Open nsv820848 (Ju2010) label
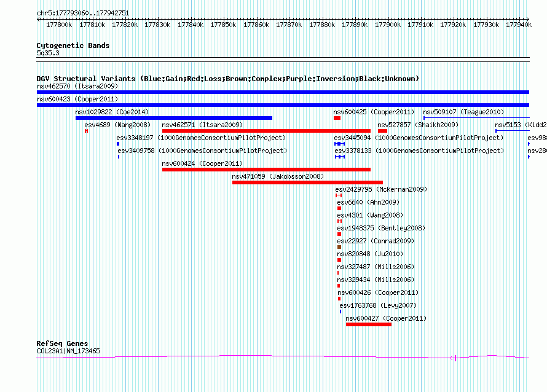Screen dimensions: 547x392 (x=370, y=254)
